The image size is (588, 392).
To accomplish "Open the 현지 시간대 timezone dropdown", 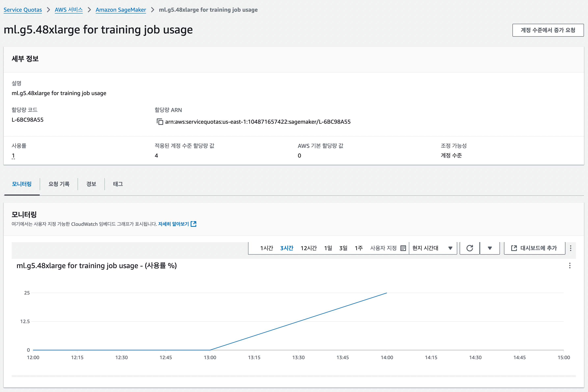I will coord(432,248).
